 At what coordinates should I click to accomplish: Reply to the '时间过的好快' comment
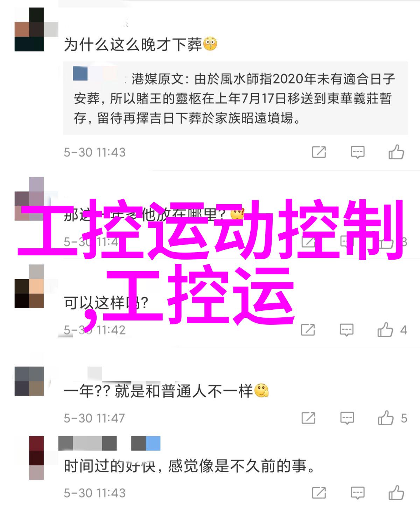pyautogui.click(x=358, y=493)
